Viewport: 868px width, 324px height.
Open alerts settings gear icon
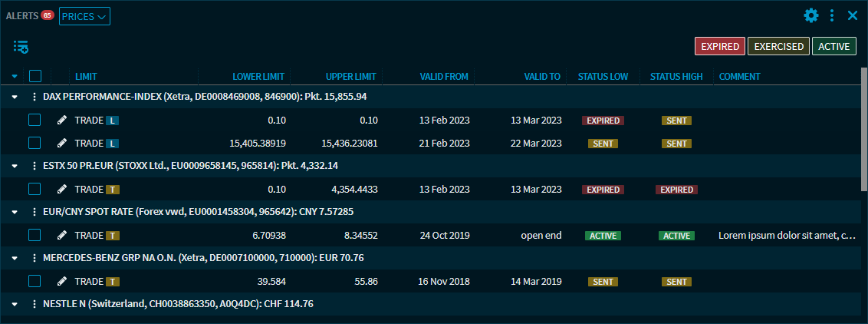pyautogui.click(x=811, y=15)
